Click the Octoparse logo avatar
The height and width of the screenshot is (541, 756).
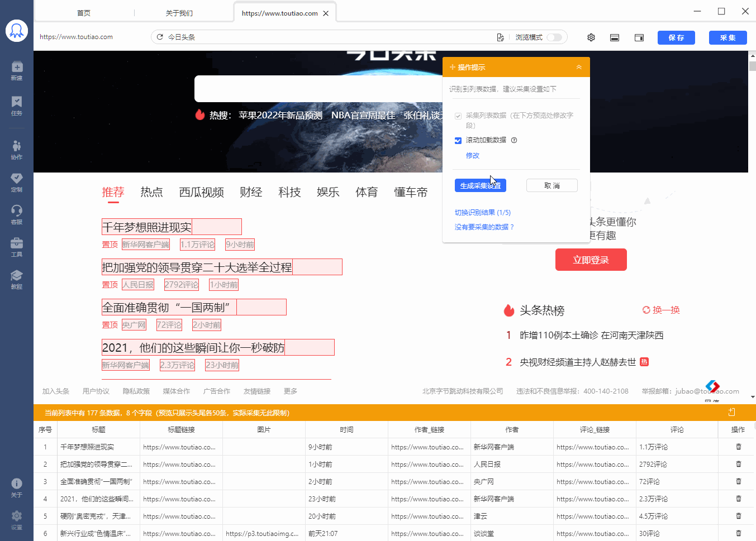pyautogui.click(x=17, y=31)
